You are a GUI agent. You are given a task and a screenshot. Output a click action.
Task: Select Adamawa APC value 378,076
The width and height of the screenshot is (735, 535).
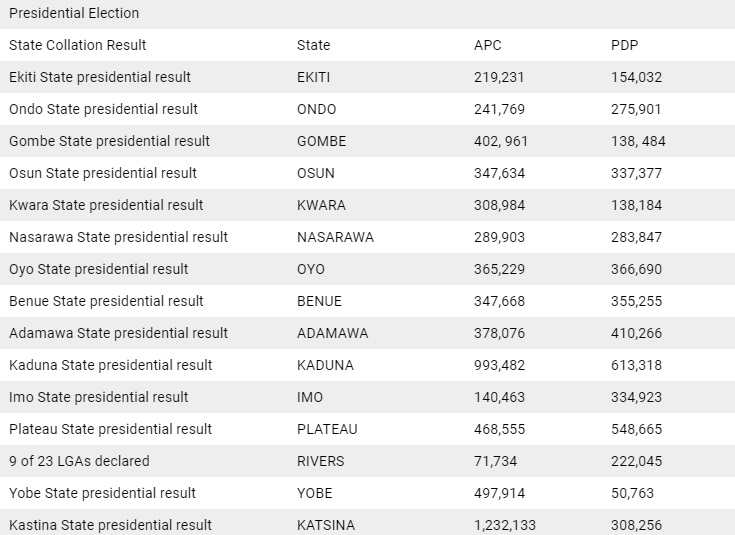499,333
